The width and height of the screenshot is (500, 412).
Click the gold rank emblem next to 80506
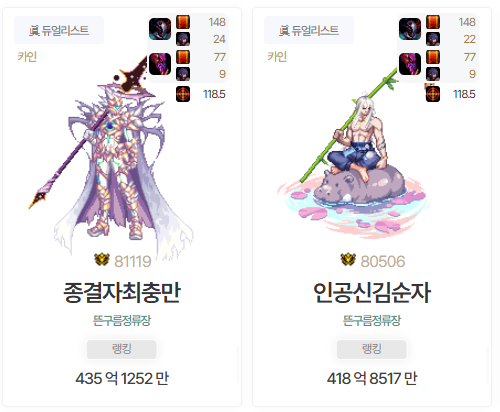pyautogui.click(x=348, y=260)
